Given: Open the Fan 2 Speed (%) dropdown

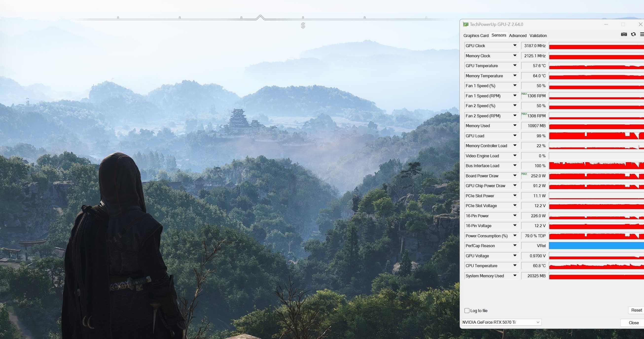Looking at the screenshot, I should (x=515, y=106).
